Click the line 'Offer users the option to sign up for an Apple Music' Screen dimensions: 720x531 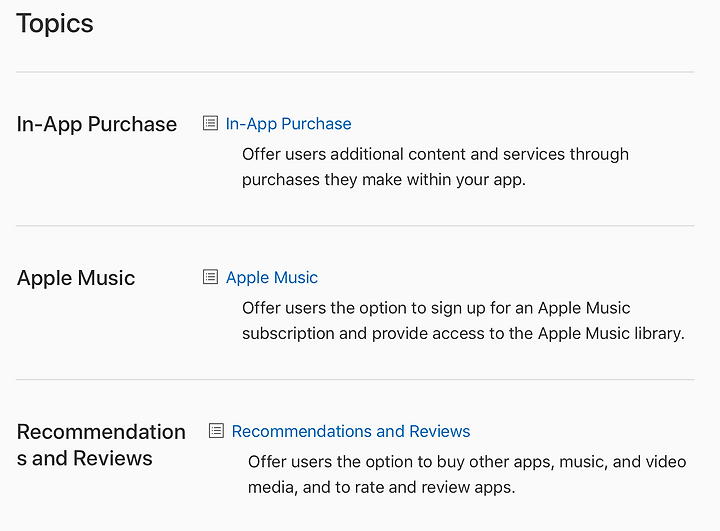coord(436,308)
